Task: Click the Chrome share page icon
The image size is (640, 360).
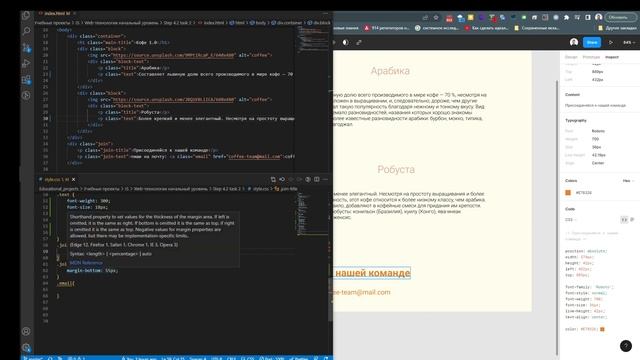Action: (425, 18)
